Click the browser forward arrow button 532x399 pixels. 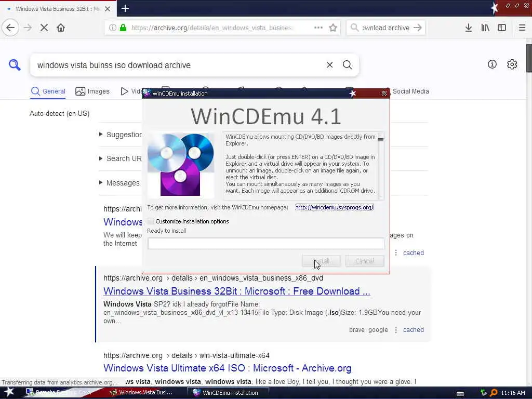pyautogui.click(x=28, y=28)
